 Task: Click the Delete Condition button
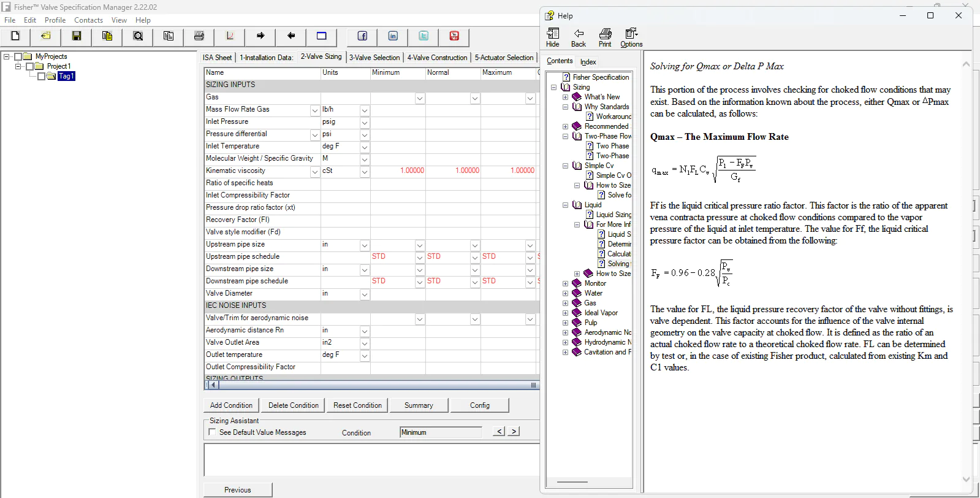click(294, 405)
